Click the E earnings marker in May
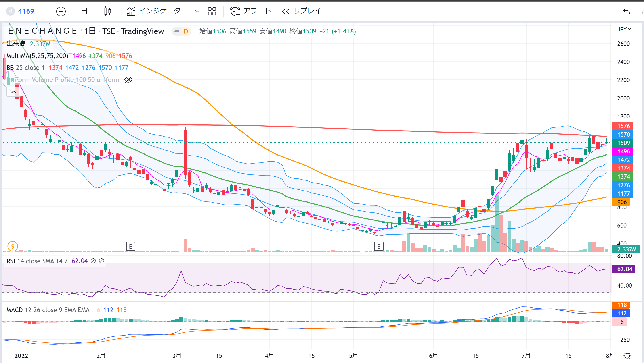Screen dimensions: 644x363 pyautogui.click(x=379, y=246)
